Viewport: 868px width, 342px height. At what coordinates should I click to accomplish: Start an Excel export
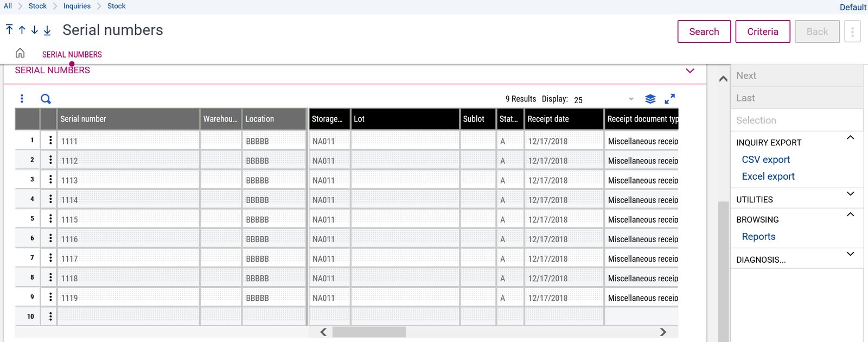(x=768, y=176)
